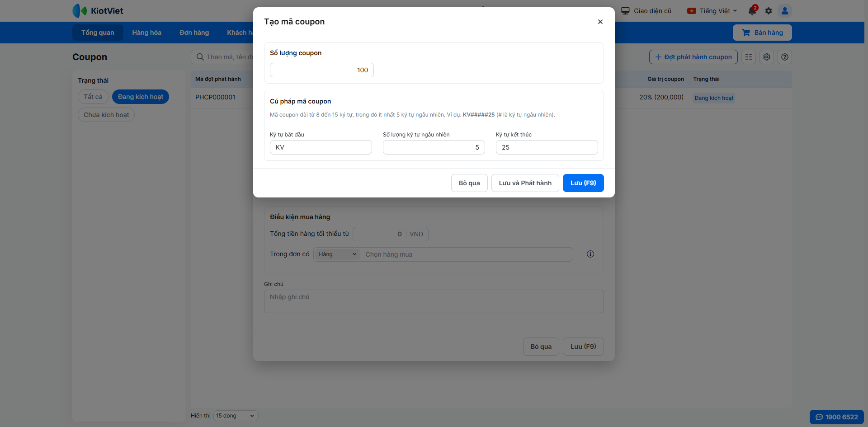Close the Tạo mã coupon dialog
868x427 pixels.
point(600,22)
